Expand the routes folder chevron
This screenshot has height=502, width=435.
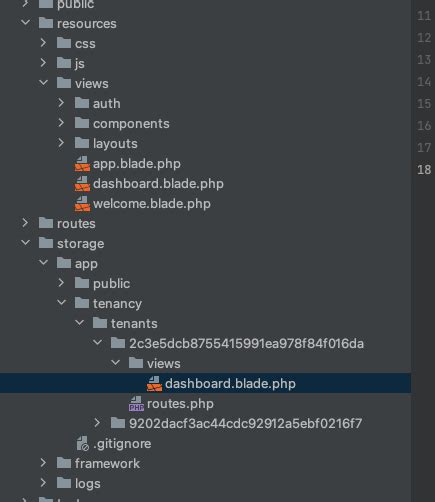click(25, 223)
